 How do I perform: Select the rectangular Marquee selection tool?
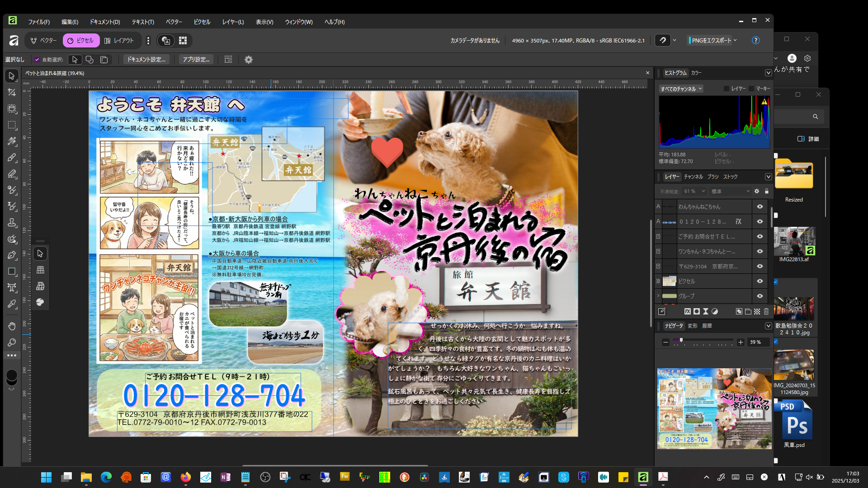(x=12, y=125)
